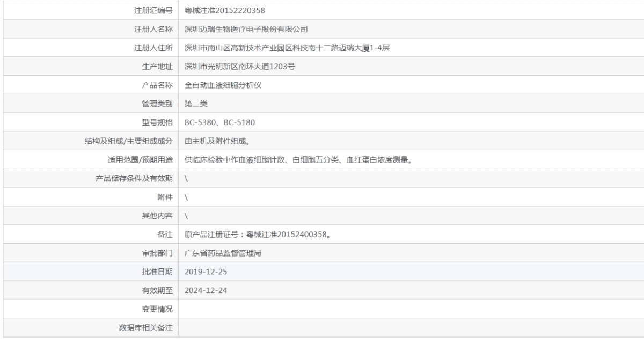Select the registration number 粤械注准20152220358
This screenshot has height=344, width=644.
click(224, 10)
